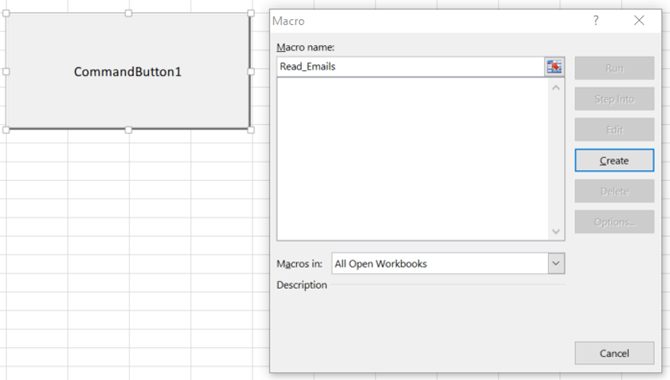Click the disabled Delete button
This screenshot has height=380, width=670.
click(614, 191)
